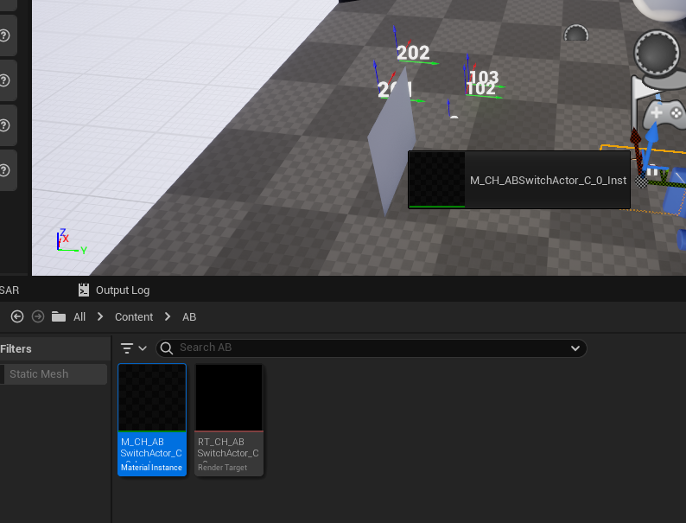Switch to the Output Log tab
This screenshot has width=686, height=524.
[113, 290]
